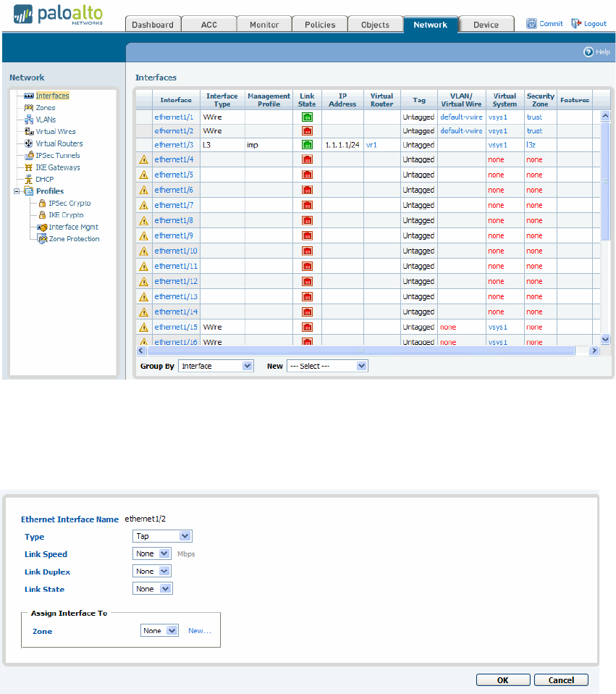Select Virtual Routers in the Network tree
This screenshot has width=616, height=694.
coord(59,143)
